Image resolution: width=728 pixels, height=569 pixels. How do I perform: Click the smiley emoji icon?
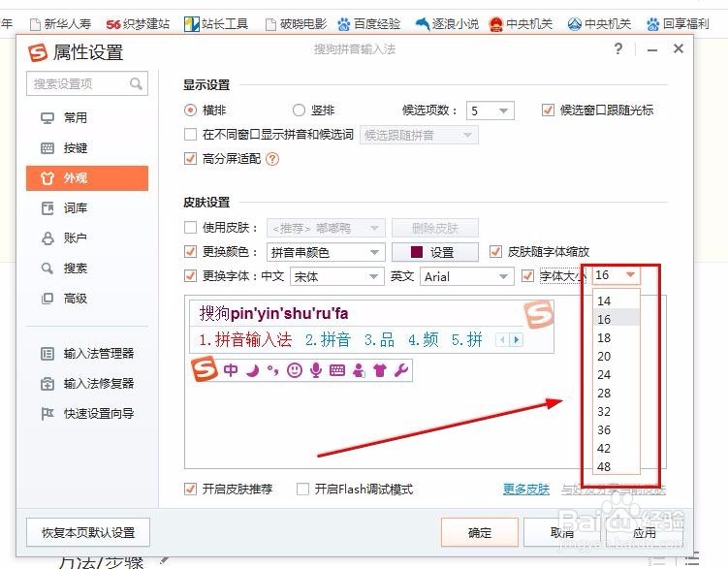pos(295,370)
